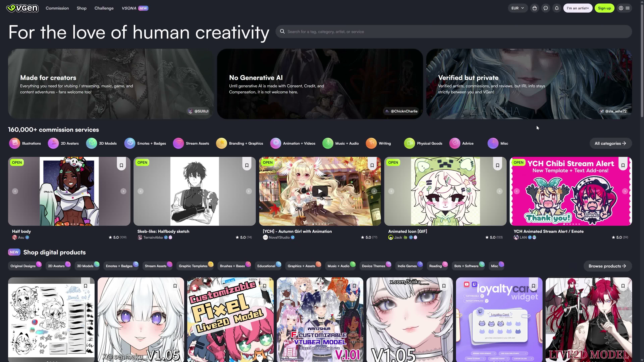Viewport: 644px width, 362px height.
Task: Select the Illustrations category icon
Action: pos(15,143)
